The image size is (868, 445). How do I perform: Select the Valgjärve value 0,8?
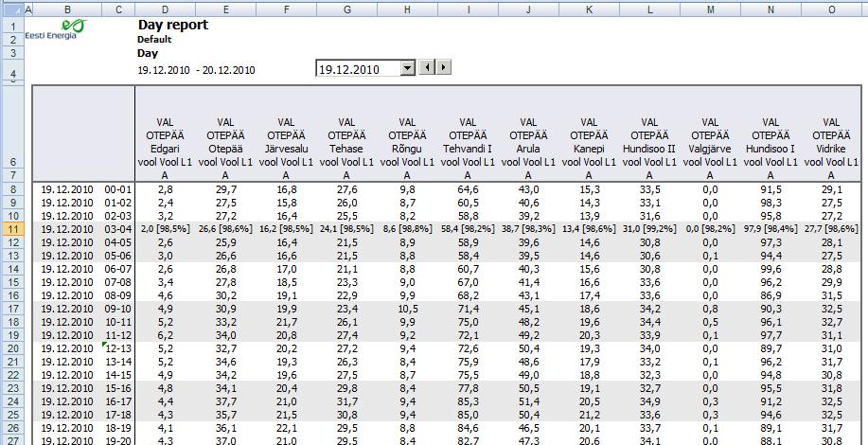[x=710, y=309]
